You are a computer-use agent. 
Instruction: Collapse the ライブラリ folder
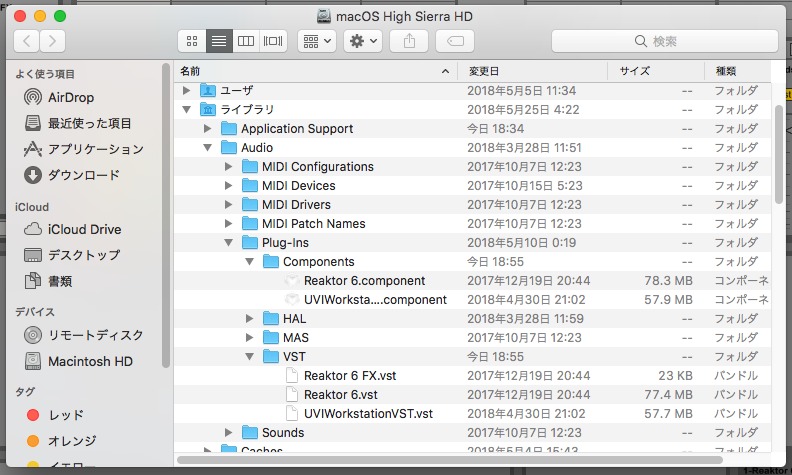186,110
